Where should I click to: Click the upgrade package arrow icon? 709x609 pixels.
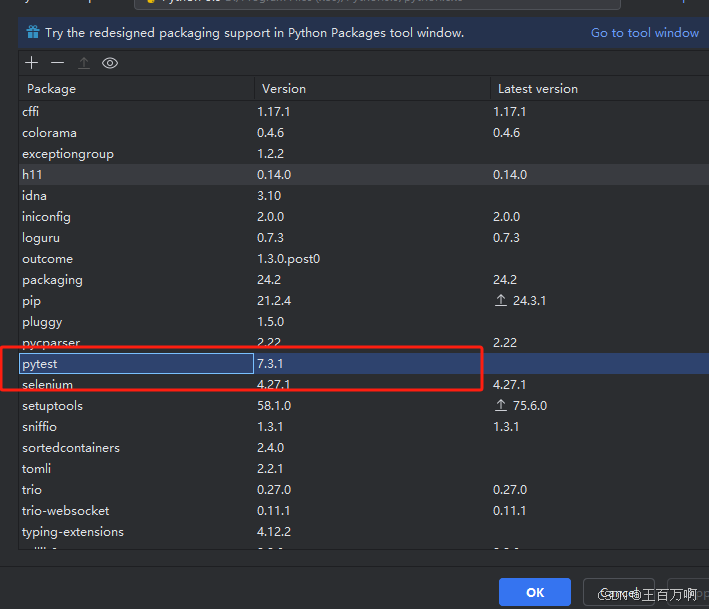click(84, 63)
